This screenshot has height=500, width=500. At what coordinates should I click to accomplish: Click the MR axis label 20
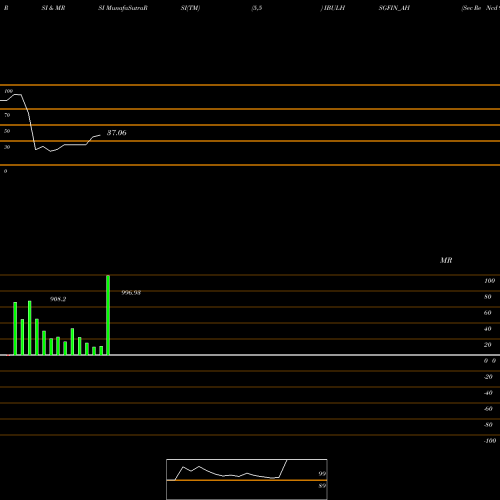tap(488, 345)
